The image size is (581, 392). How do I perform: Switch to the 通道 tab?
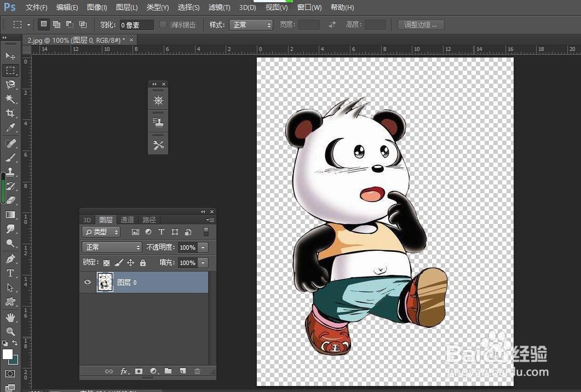coord(127,220)
